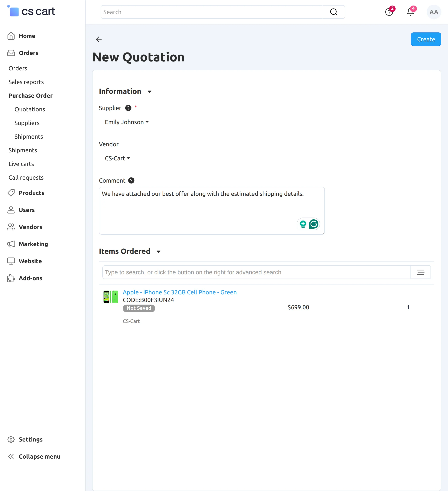Click the Grammarly icon in comment box
The image size is (448, 491).
tap(314, 224)
